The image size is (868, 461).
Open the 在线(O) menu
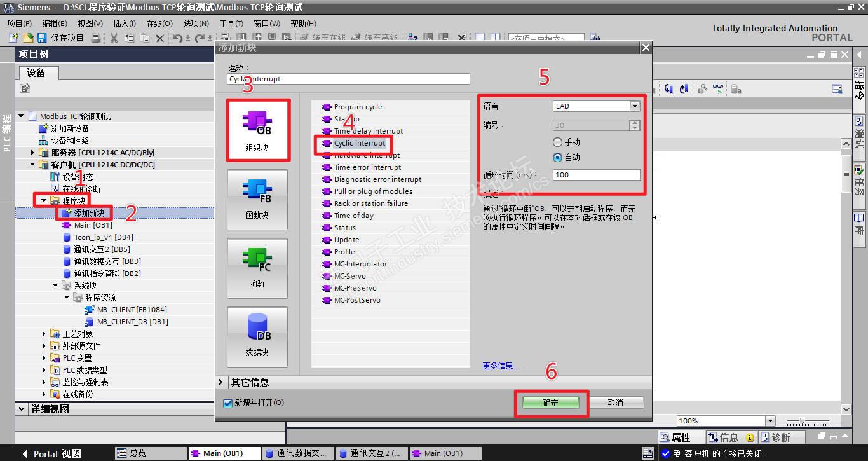(159, 24)
